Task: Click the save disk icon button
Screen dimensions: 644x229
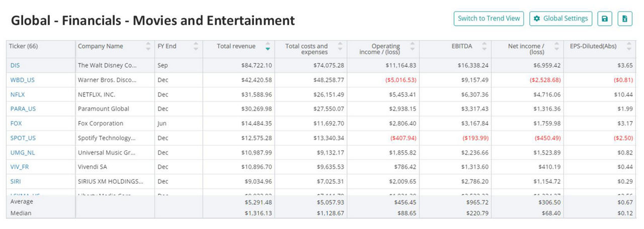Action: click(605, 19)
